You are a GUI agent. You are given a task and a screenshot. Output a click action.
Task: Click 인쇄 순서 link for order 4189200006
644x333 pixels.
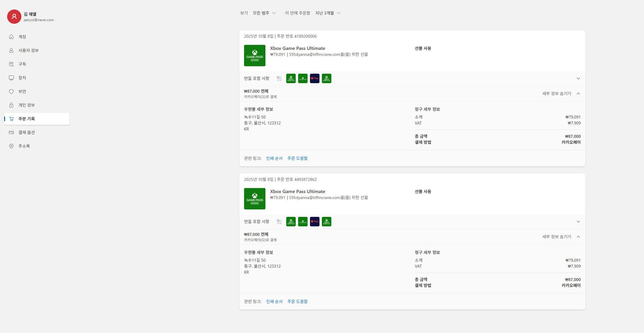tap(274, 158)
